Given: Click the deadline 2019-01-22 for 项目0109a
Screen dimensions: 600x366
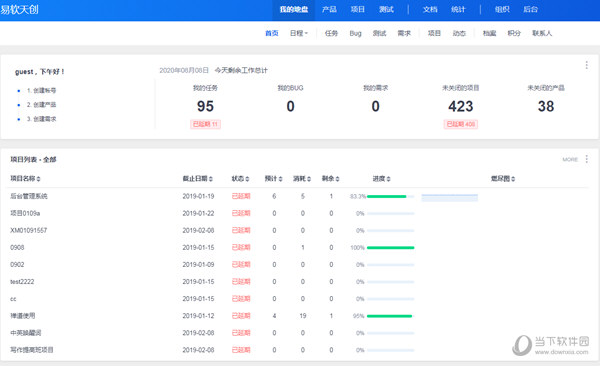Looking at the screenshot, I should [x=198, y=213].
